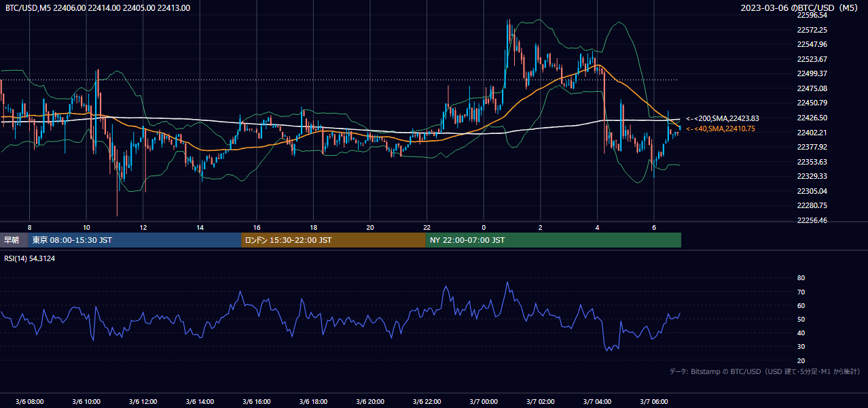
Task: Click the 22377.92 price axis label
Action: click(812, 147)
